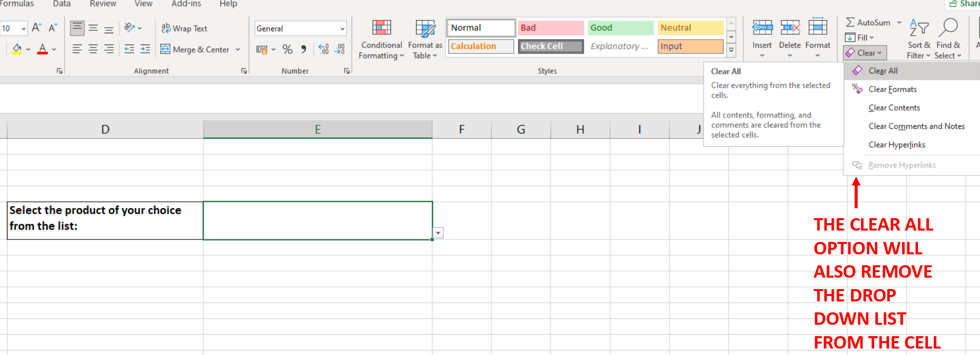Image resolution: width=980 pixels, height=355 pixels.
Task: Increase font size with the larger A icon
Action: (37, 28)
